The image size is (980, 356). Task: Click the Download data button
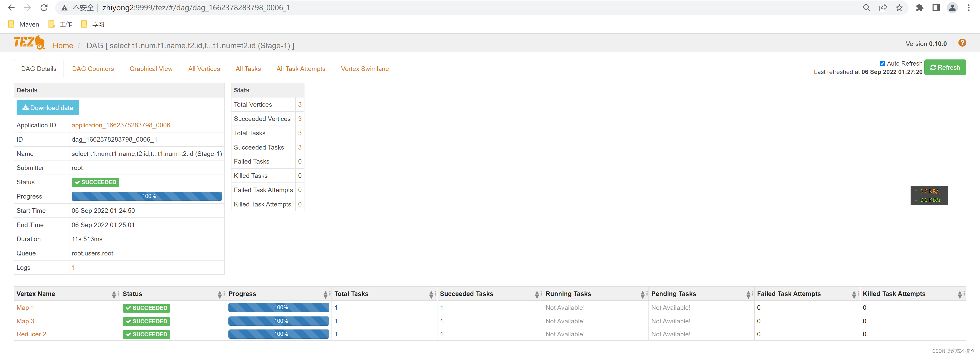click(47, 108)
